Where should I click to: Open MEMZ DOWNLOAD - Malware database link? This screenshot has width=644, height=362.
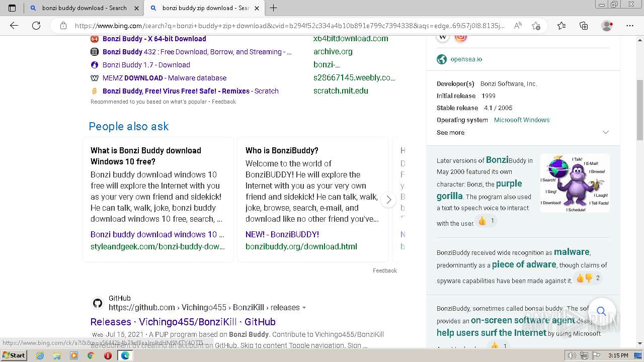tap(165, 78)
